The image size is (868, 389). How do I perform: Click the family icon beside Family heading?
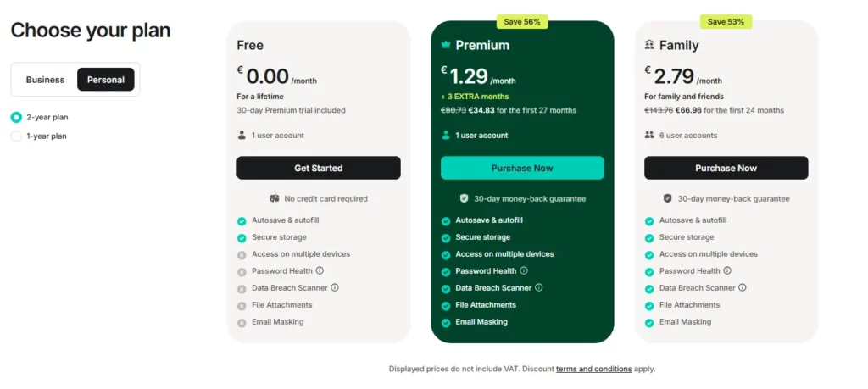(649, 45)
